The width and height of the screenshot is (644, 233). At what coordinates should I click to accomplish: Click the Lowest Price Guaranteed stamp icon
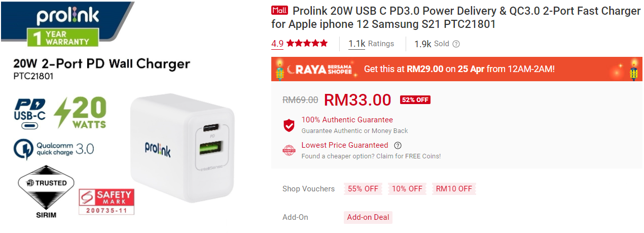pos(289,151)
